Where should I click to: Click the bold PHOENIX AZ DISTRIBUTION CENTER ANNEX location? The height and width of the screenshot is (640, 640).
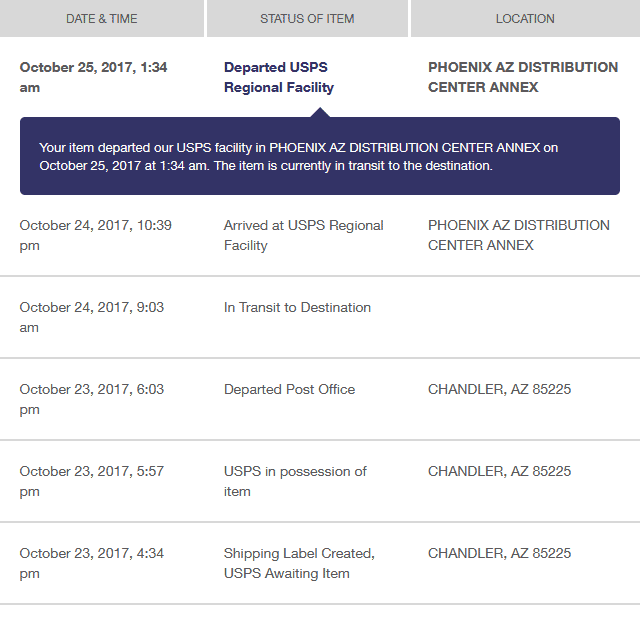point(523,77)
